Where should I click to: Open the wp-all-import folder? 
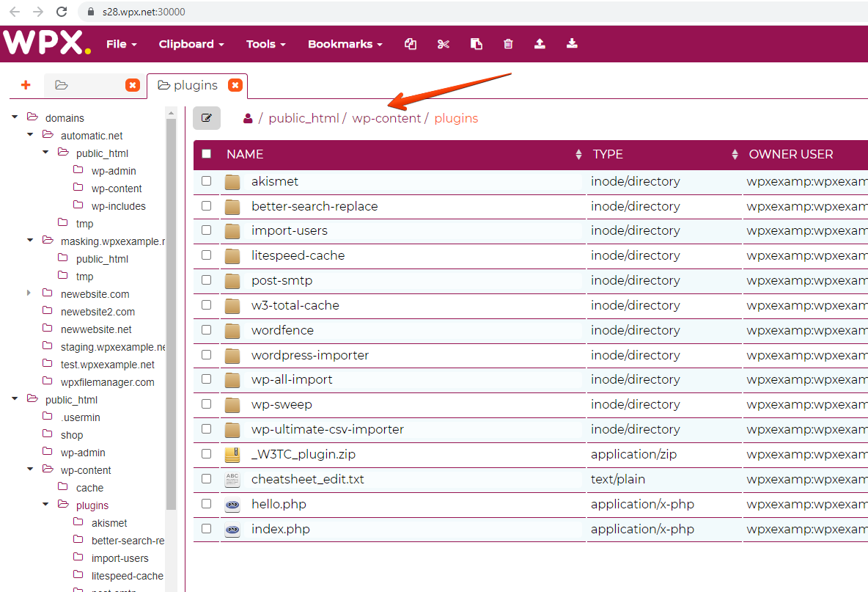(x=292, y=380)
